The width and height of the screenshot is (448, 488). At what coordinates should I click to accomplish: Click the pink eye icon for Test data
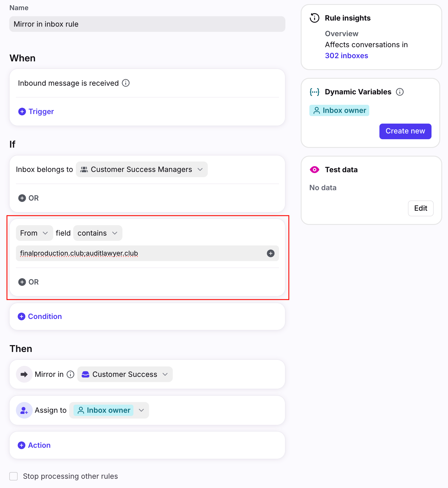314,170
